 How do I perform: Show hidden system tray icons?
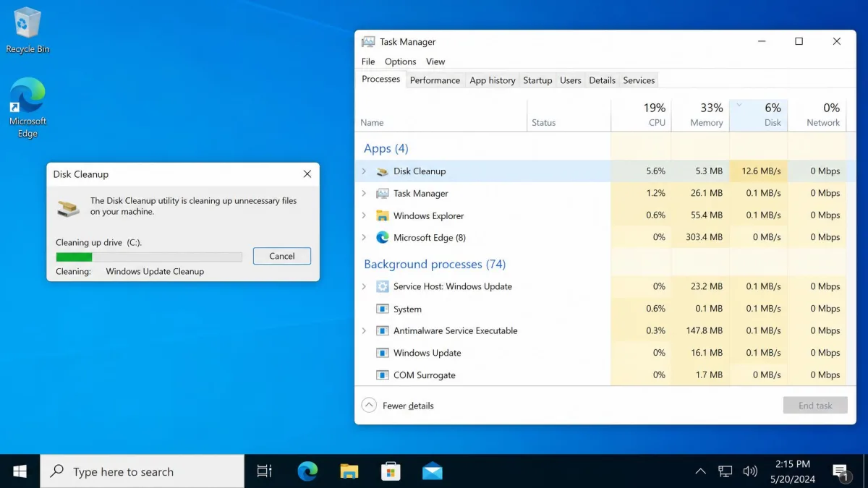tap(700, 471)
